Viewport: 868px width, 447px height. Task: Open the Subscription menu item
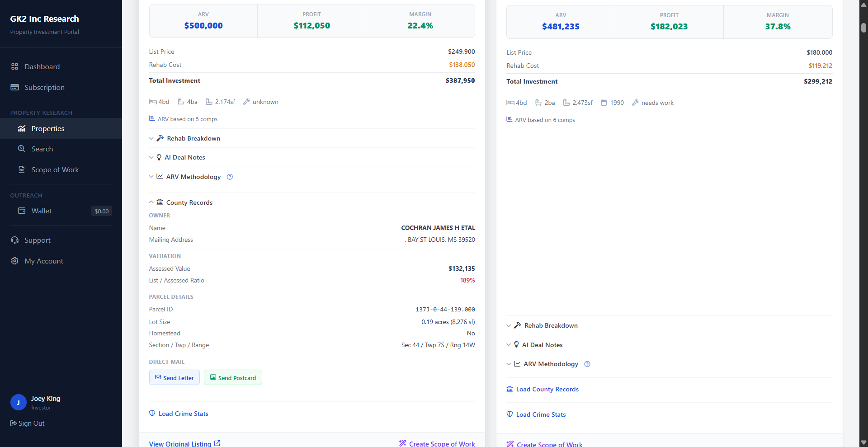coord(44,87)
